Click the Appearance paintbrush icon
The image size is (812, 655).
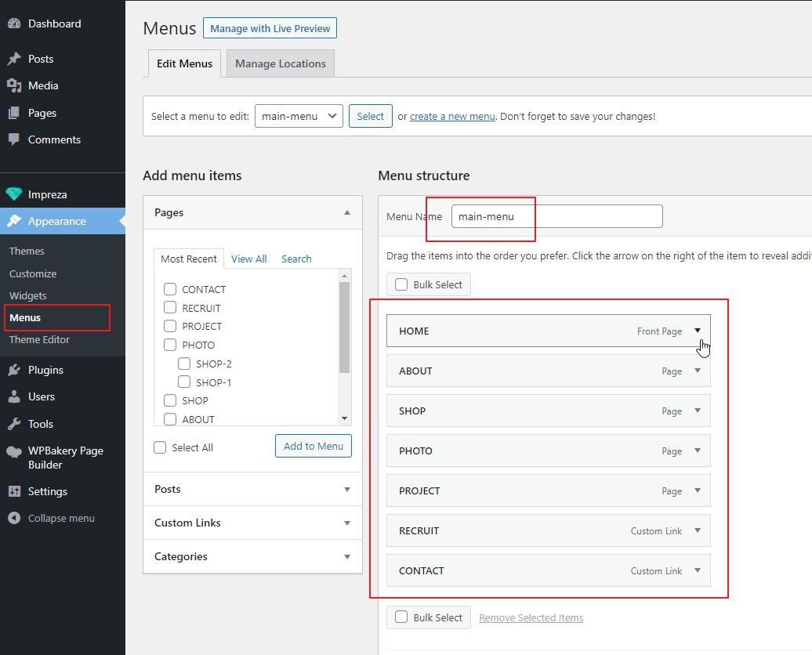14,221
